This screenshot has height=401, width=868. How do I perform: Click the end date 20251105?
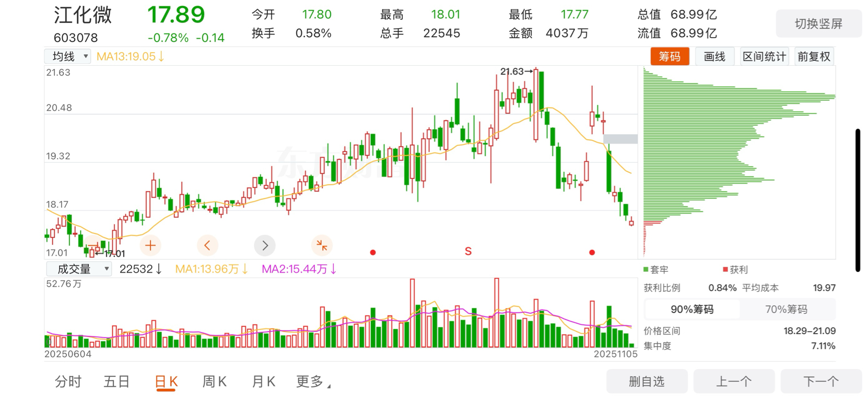click(x=615, y=354)
